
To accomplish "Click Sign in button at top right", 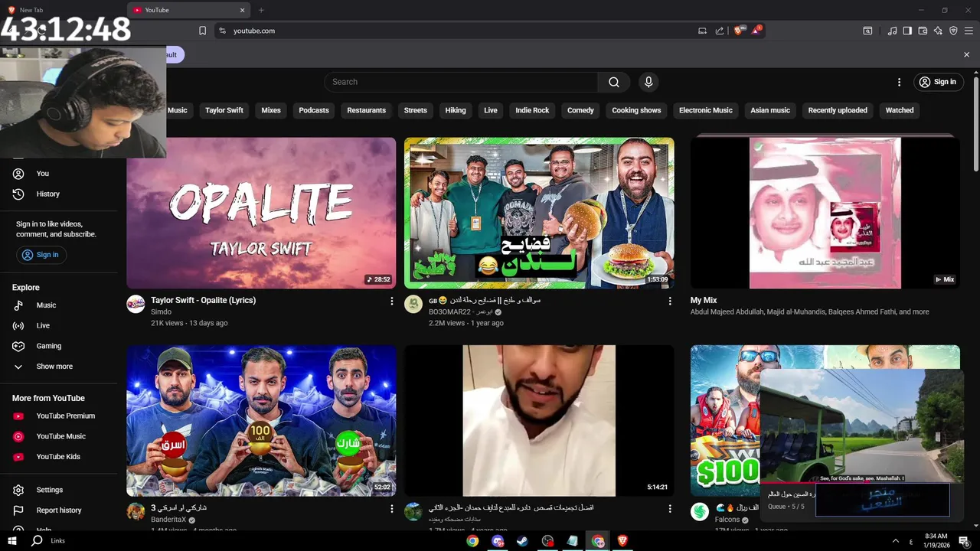I will point(937,82).
